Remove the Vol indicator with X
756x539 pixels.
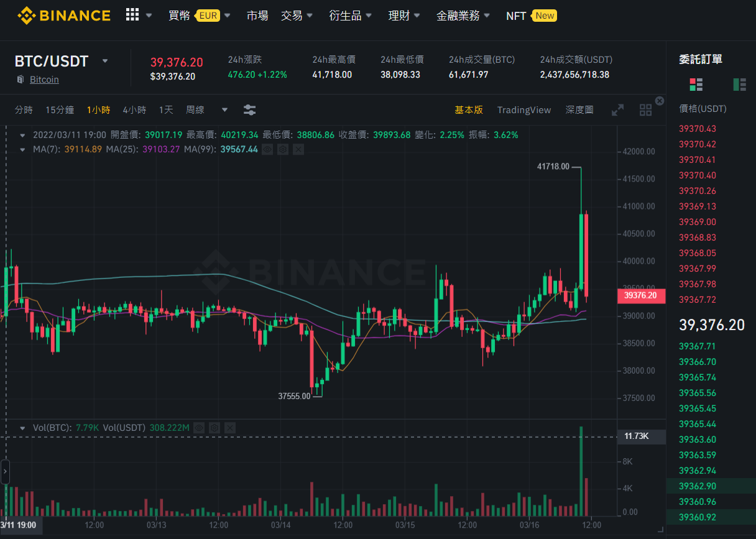click(230, 428)
